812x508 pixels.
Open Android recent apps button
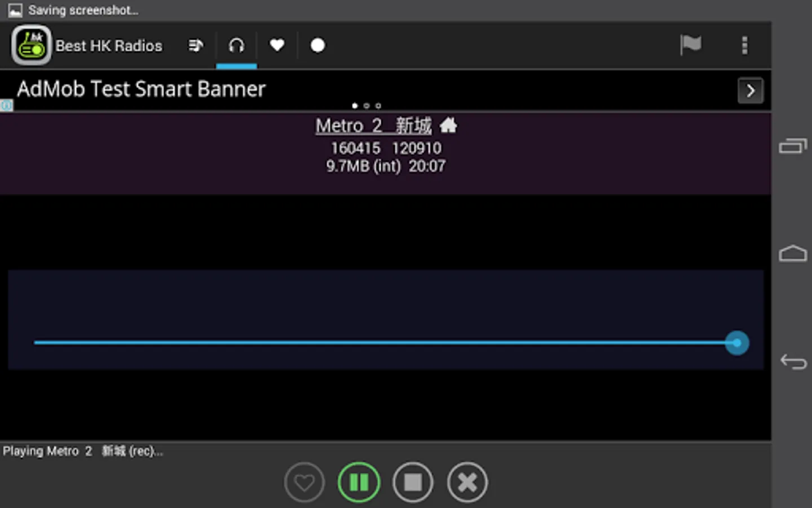793,146
